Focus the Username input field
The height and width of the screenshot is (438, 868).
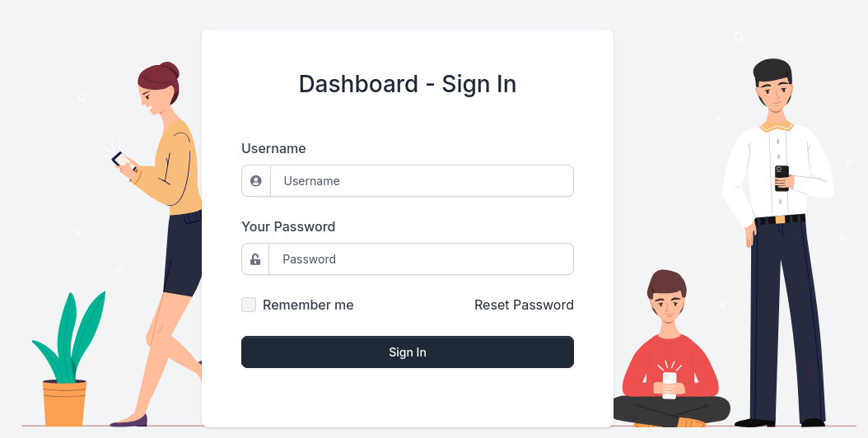(422, 181)
